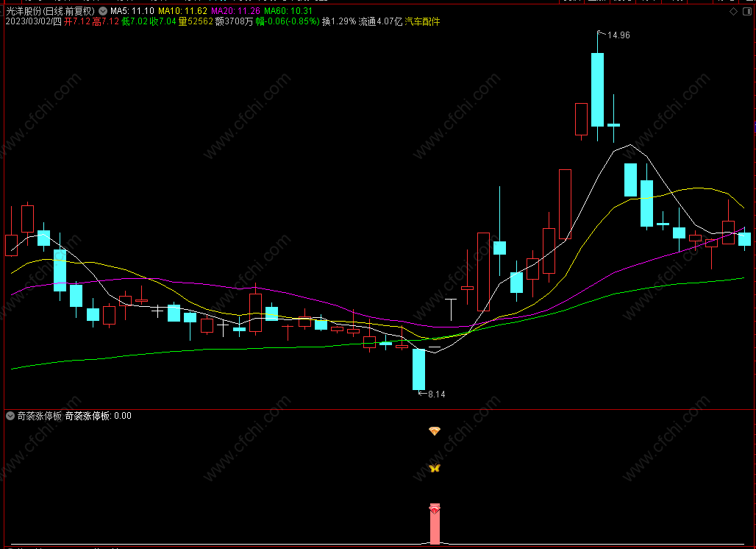Click the 高7.12 high price value
The height and width of the screenshot is (549, 756).
106,21
